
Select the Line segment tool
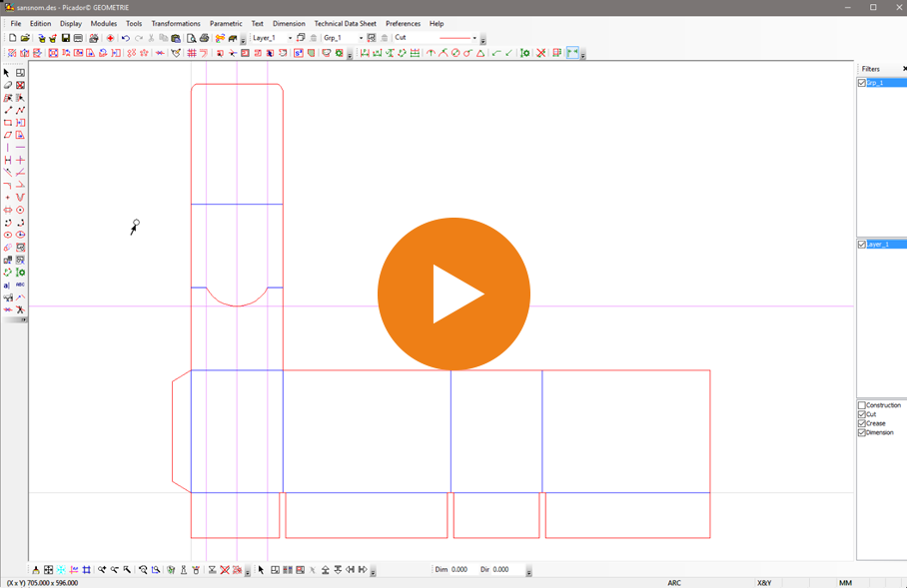tap(8, 110)
